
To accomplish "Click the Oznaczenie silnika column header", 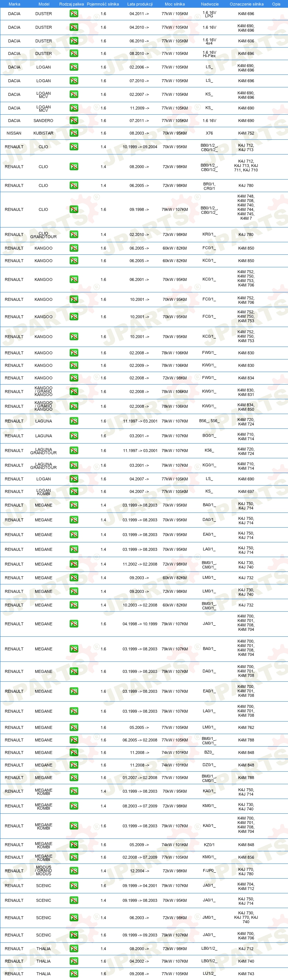I will point(247,4).
